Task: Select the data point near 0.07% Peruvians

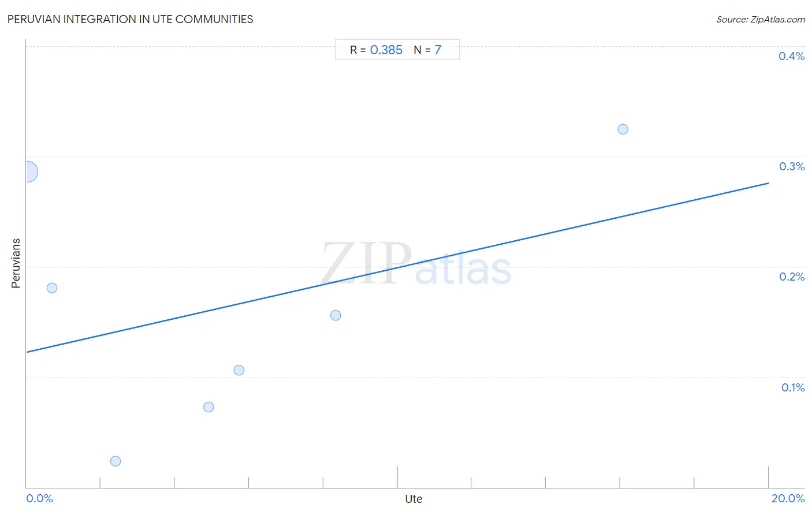Action: tap(208, 407)
